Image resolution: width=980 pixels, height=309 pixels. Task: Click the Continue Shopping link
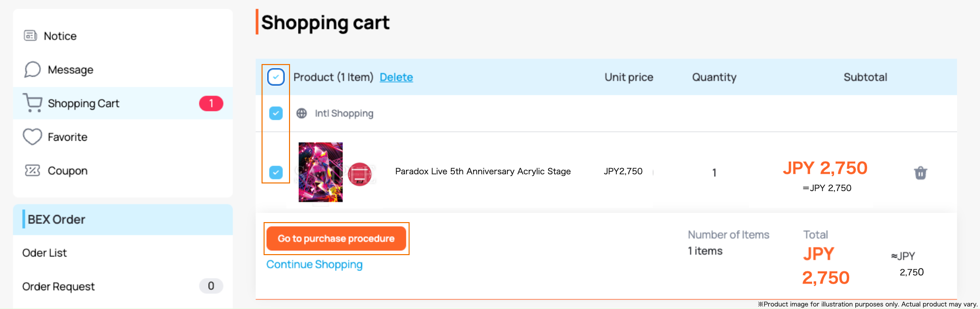[x=314, y=264]
